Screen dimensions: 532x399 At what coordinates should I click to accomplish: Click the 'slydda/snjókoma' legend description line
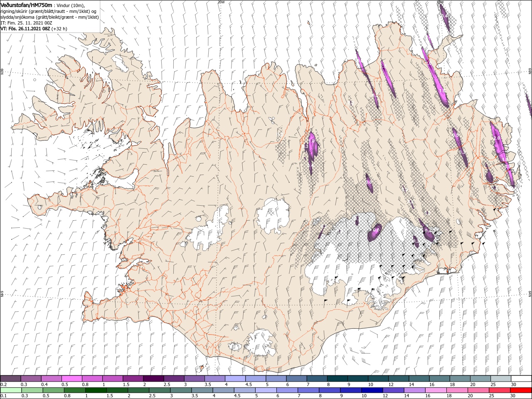pos(49,17)
